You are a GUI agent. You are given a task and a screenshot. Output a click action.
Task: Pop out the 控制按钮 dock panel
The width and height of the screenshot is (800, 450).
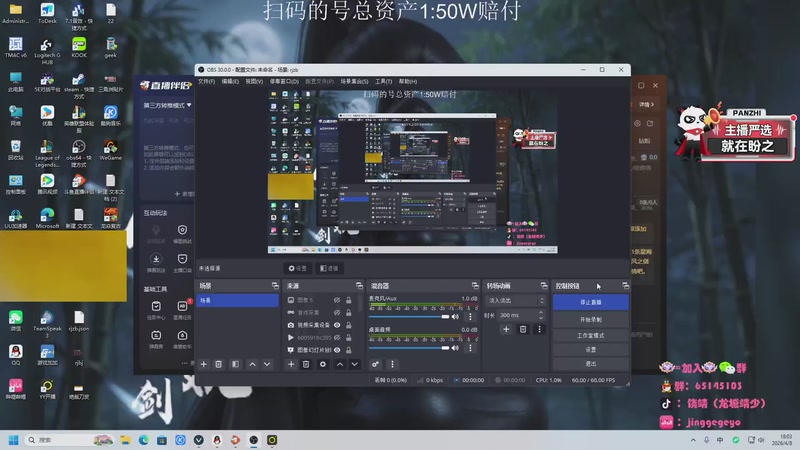[x=626, y=286]
